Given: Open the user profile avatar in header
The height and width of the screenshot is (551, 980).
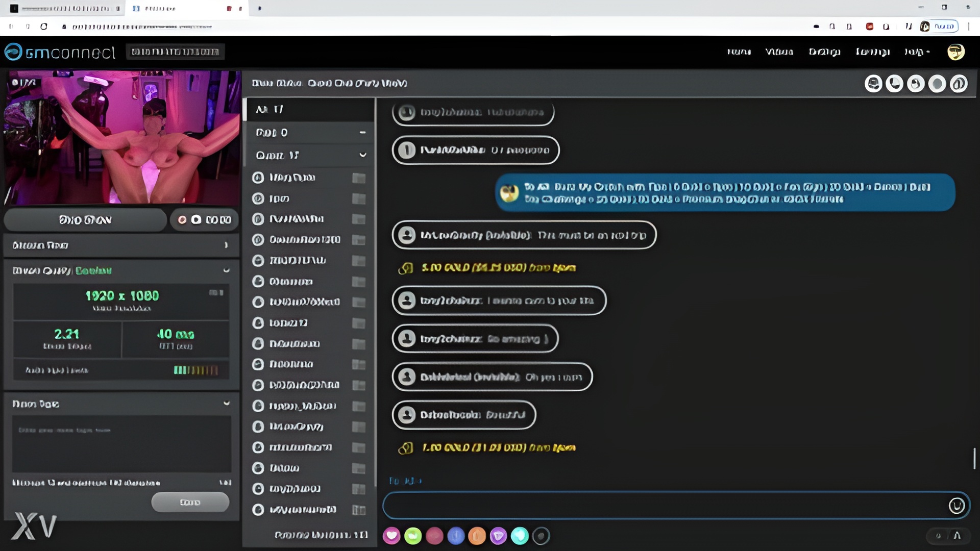Looking at the screenshot, I should pos(955,52).
